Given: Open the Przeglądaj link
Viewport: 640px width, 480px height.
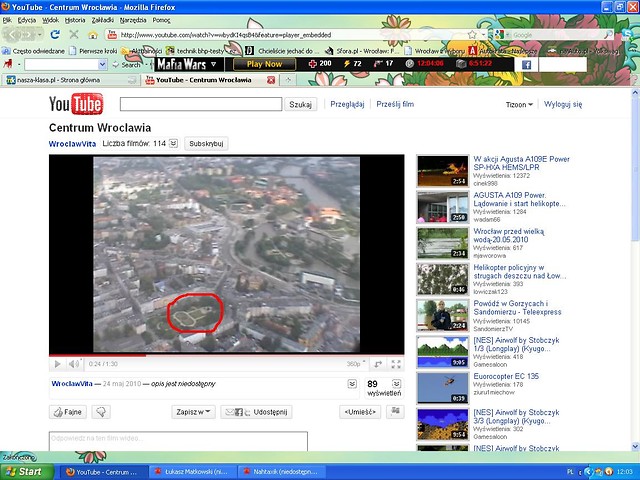Looking at the screenshot, I should [x=347, y=104].
